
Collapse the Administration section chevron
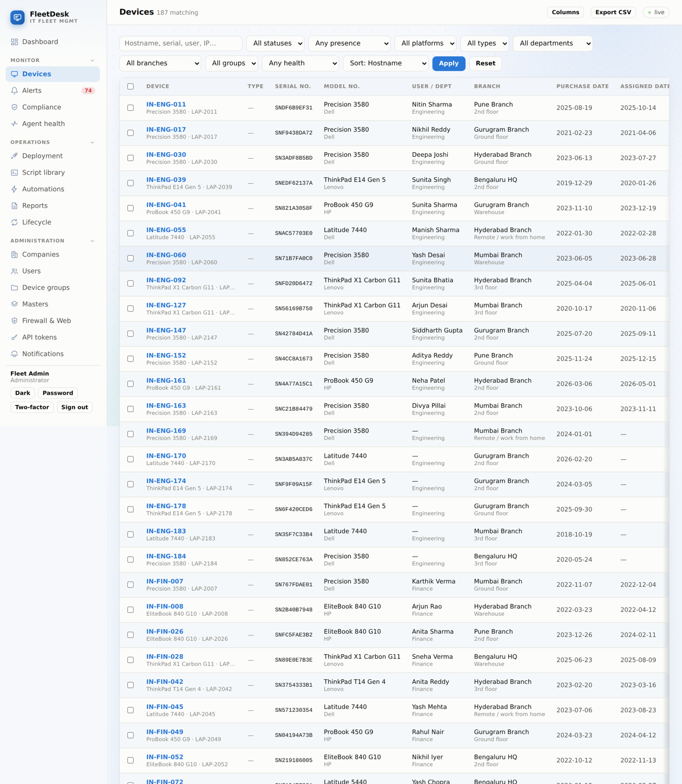click(x=93, y=241)
